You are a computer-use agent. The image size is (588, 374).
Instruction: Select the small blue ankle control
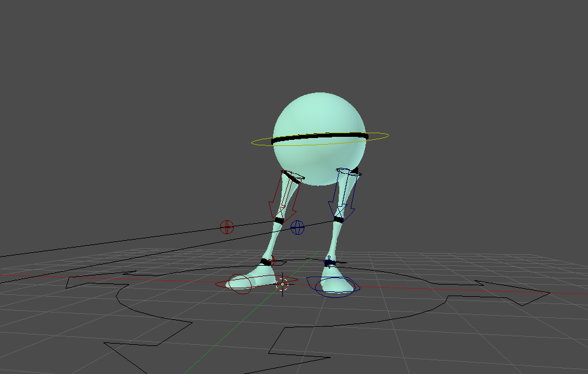(x=329, y=262)
